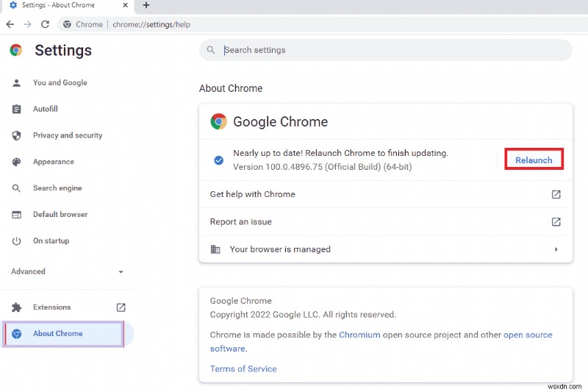Click the forward navigation arrow

[27, 24]
